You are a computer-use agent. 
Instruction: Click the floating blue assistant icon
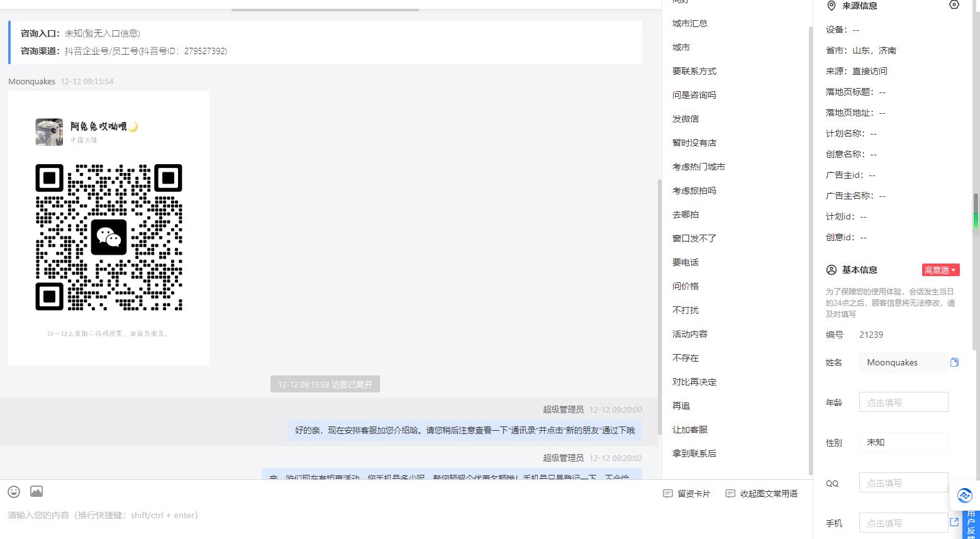pyautogui.click(x=964, y=496)
